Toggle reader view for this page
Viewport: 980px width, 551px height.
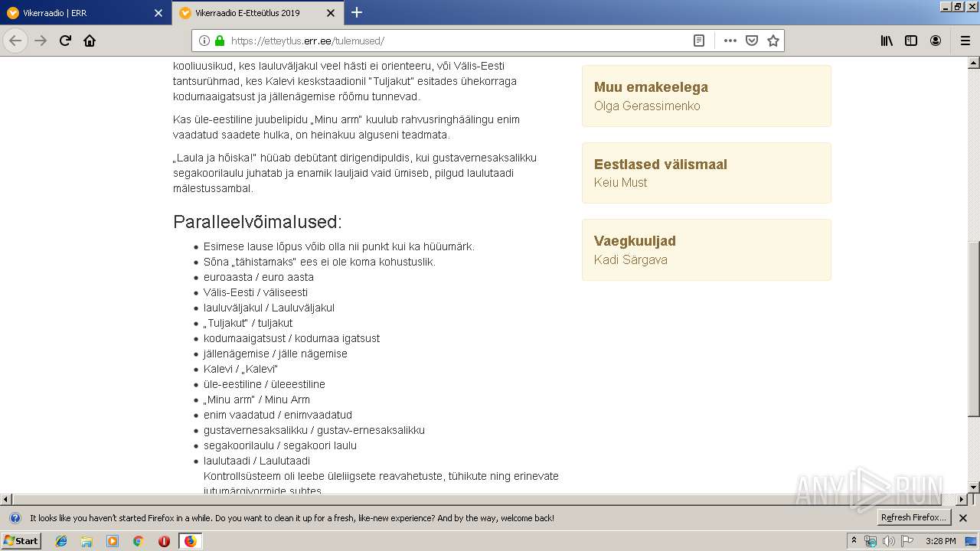699,41
